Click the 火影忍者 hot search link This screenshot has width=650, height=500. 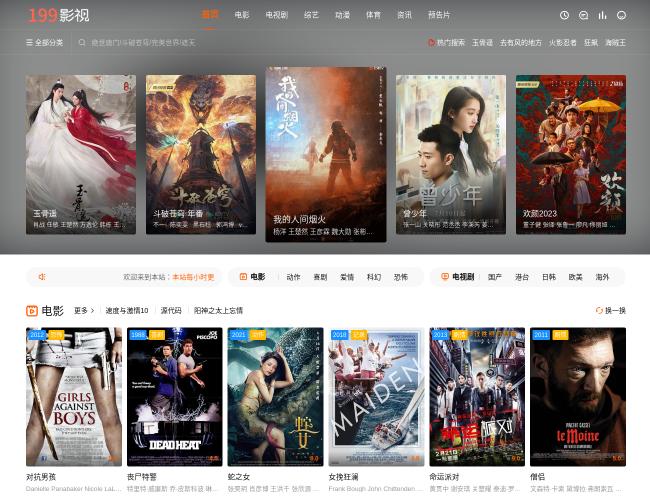(562, 43)
